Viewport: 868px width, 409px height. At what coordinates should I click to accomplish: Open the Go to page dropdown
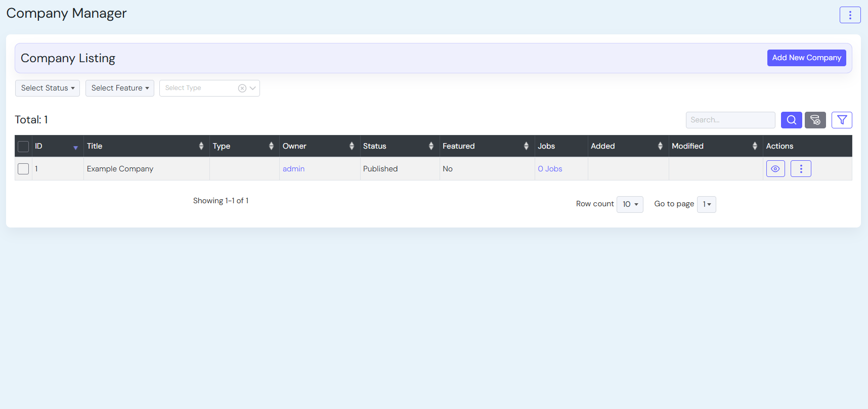[x=706, y=204]
